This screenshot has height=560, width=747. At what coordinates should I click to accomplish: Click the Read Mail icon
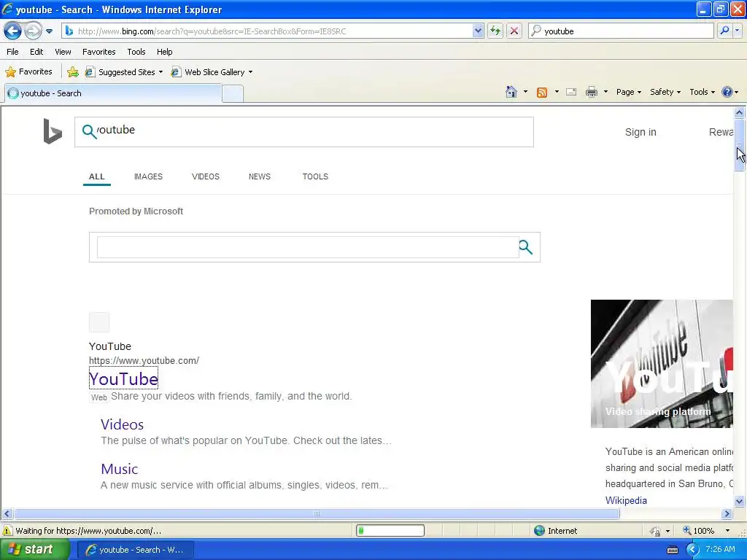pyautogui.click(x=571, y=92)
